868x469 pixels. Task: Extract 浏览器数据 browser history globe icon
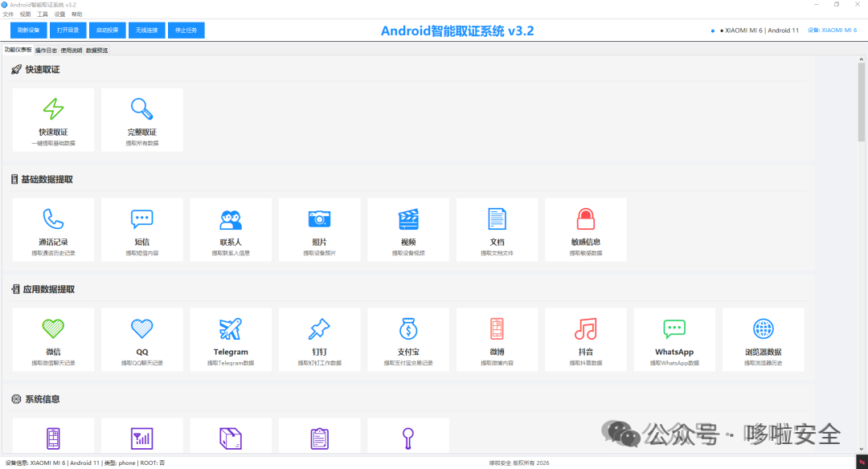tap(764, 340)
